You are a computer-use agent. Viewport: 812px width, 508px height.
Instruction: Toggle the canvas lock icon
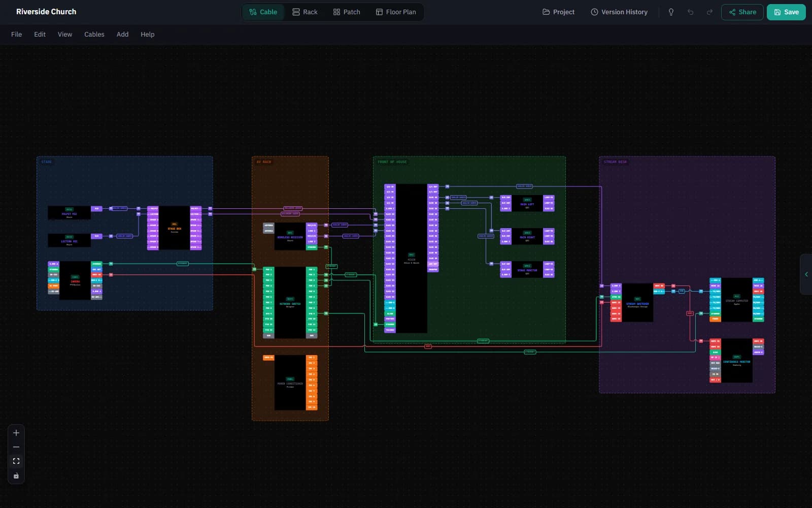pyautogui.click(x=16, y=476)
